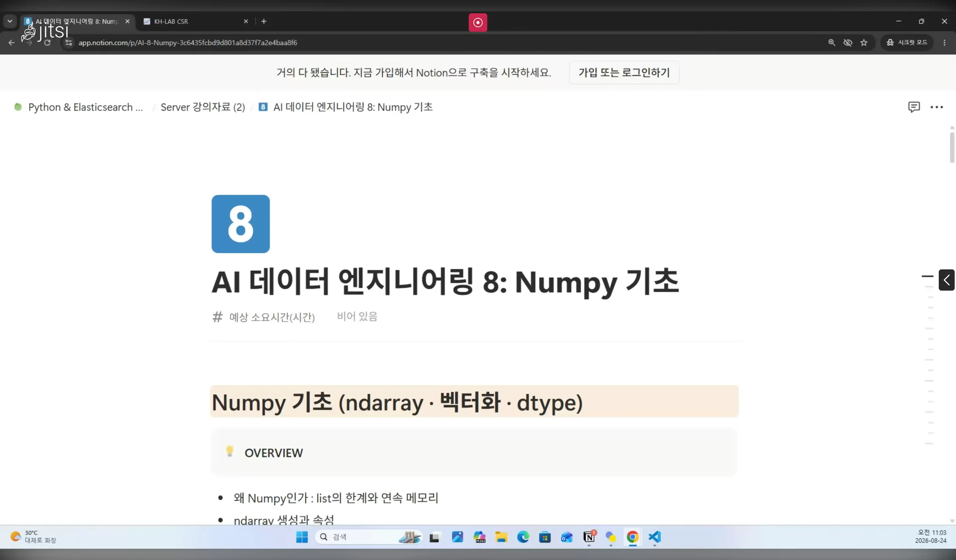Open site information icon in address bar
Screen dimensions: 956x560
69,42
